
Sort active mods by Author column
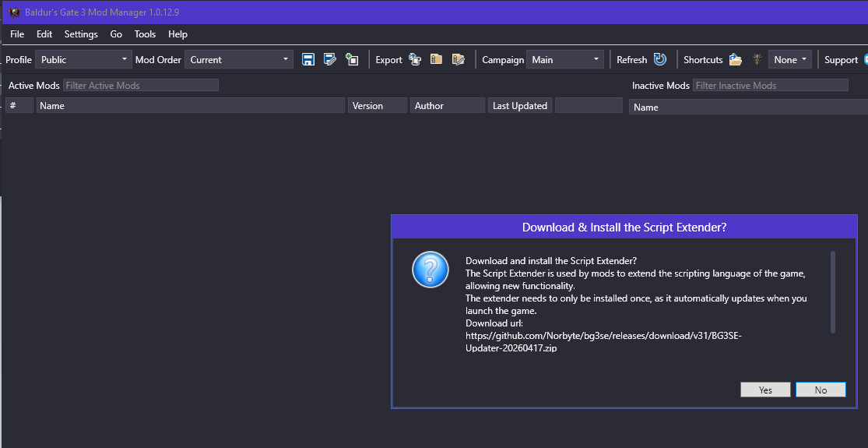pos(448,105)
